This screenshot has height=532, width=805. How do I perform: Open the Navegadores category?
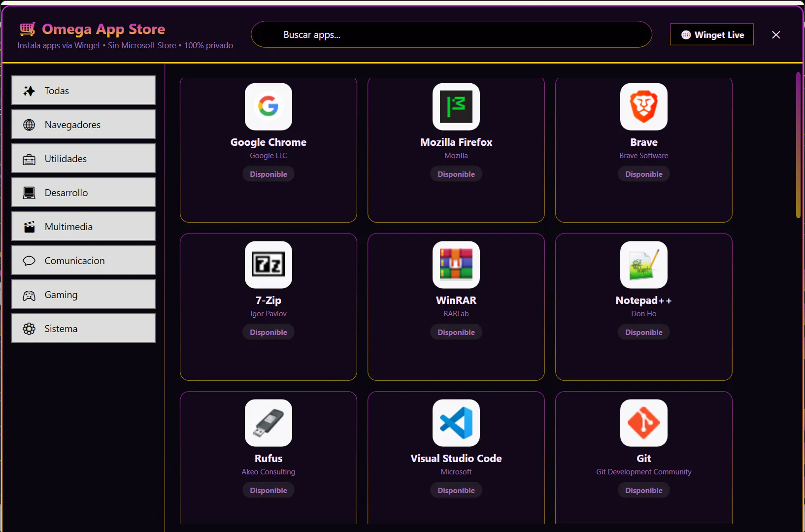tap(83, 124)
